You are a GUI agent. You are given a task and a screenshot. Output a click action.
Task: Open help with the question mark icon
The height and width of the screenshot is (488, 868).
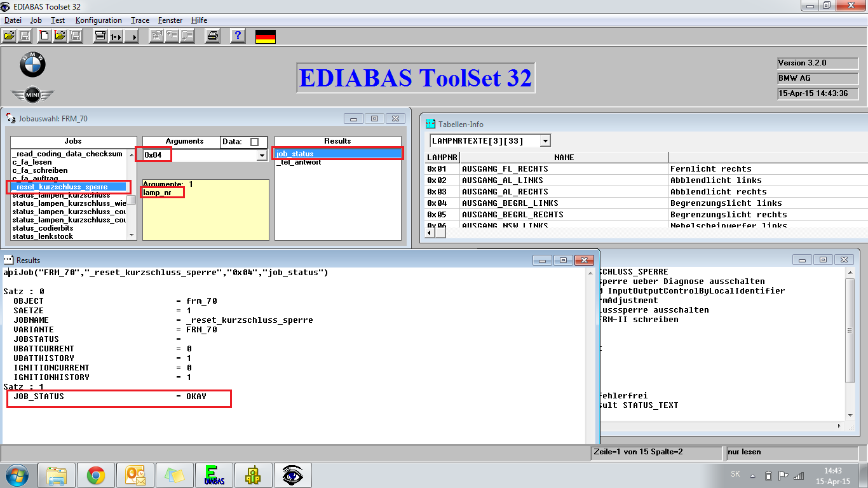click(x=238, y=36)
